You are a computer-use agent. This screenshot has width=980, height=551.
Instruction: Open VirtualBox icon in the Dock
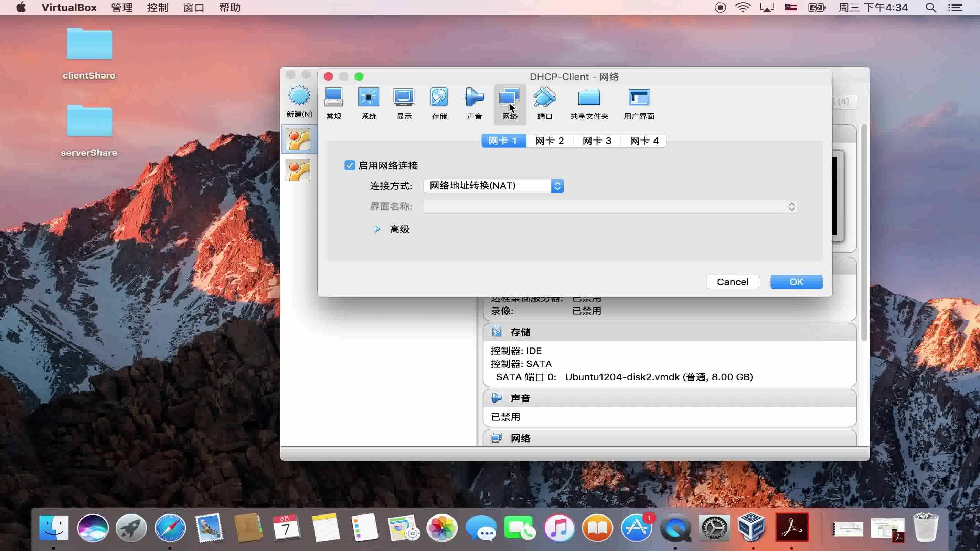752,528
